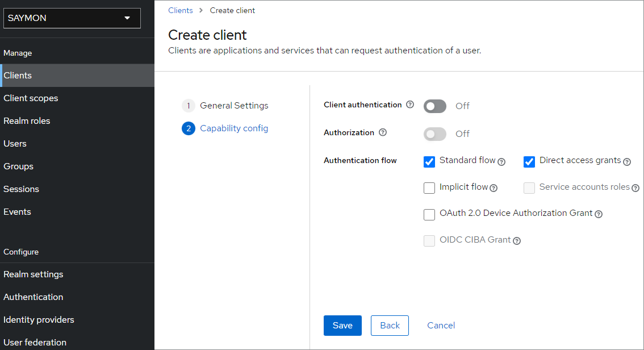Open help icon for Client authentication
This screenshot has height=350, width=644.
click(x=410, y=105)
